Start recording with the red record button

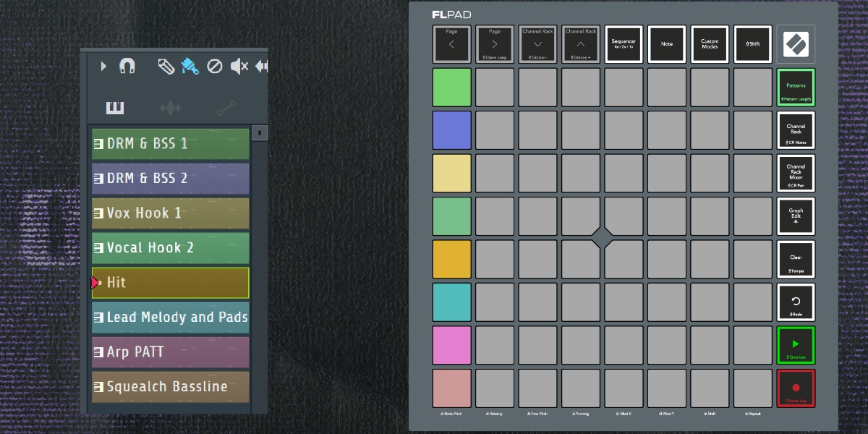796,388
